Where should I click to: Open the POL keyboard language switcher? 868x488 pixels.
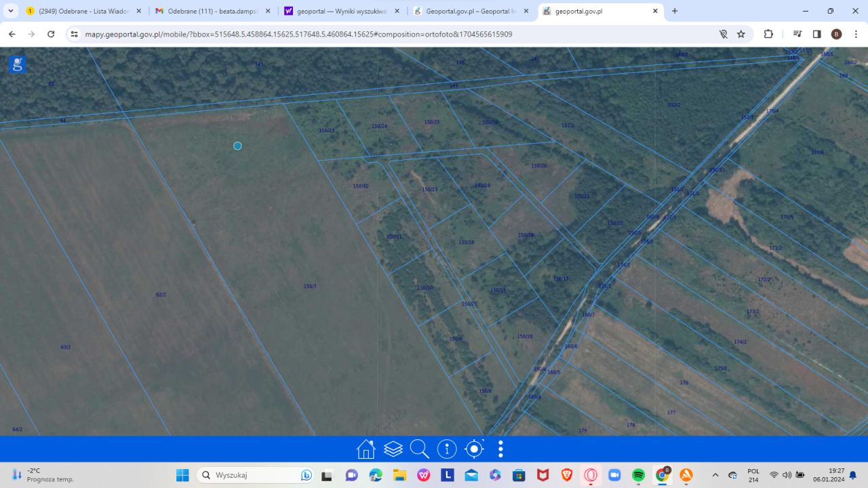(x=753, y=475)
